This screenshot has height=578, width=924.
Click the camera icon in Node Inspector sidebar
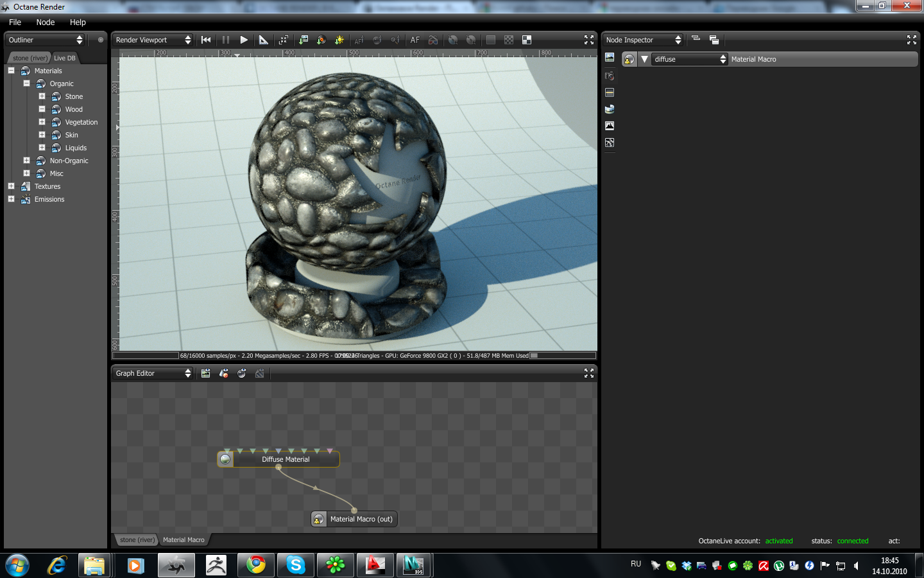pos(610,76)
